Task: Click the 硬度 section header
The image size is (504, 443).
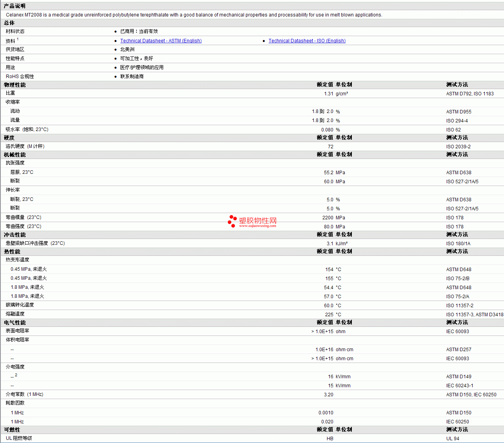Action: click(x=9, y=138)
